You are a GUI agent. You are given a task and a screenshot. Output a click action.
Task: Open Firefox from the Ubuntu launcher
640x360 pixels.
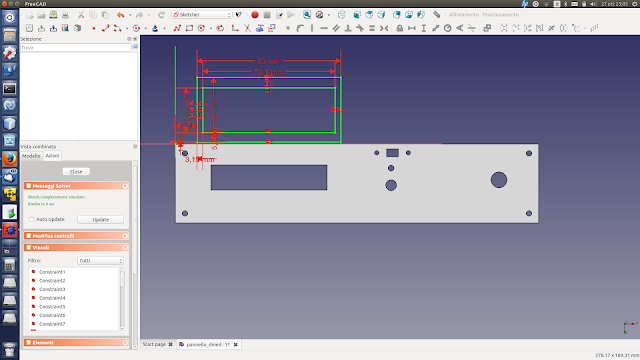coord(9,159)
